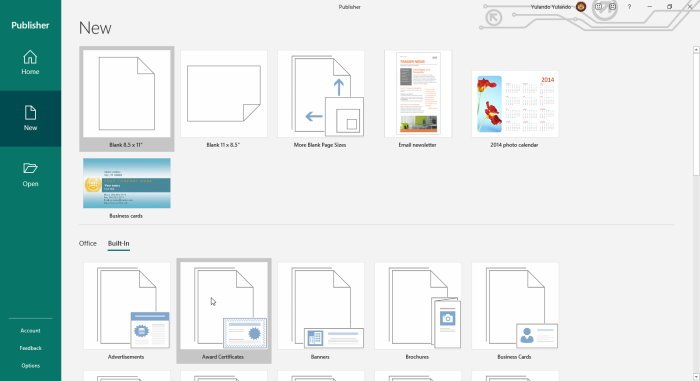
Task: Click the user account avatar picture
Action: pyautogui.click(x=581, y=7)
